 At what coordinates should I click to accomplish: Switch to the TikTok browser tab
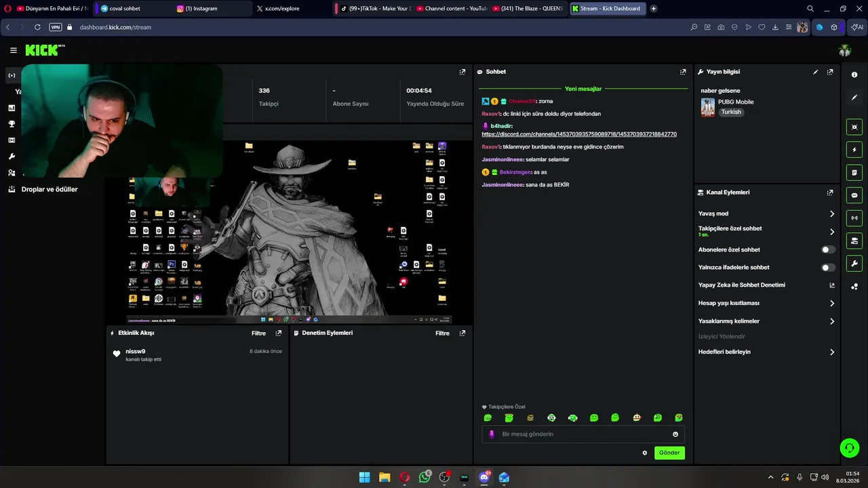point(375,9)
